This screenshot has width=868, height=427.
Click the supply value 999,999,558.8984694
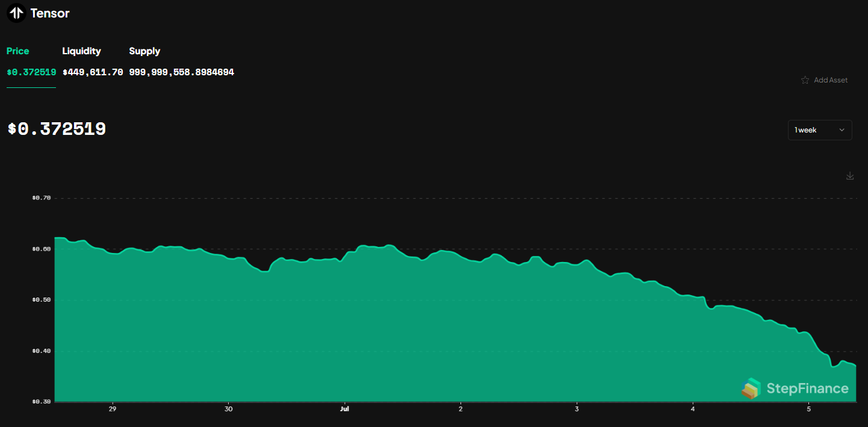coord(181,72)
